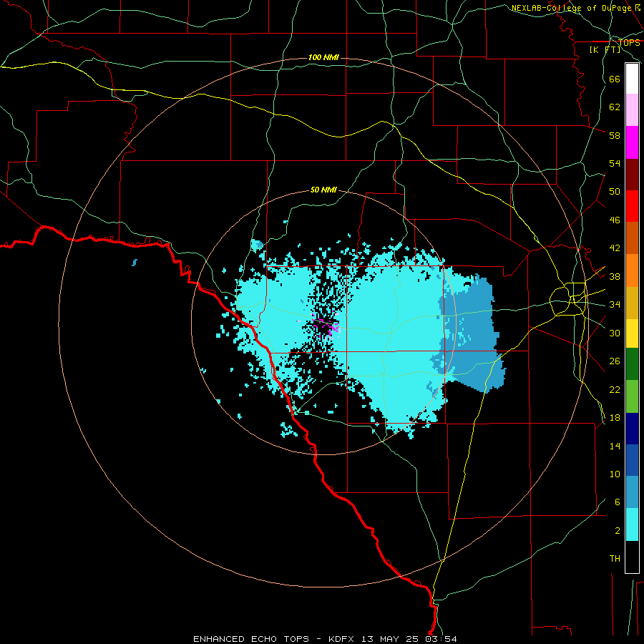Click the 03:54 time stamp
Image resolution: width=644 pixels, height=644 pixels.
tap(441, 639)
